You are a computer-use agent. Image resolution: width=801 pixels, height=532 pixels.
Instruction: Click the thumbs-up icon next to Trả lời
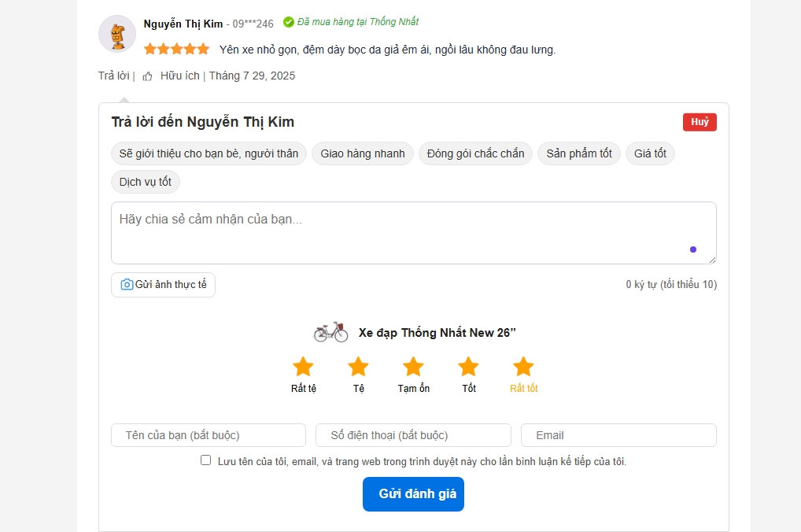[146, 76]
